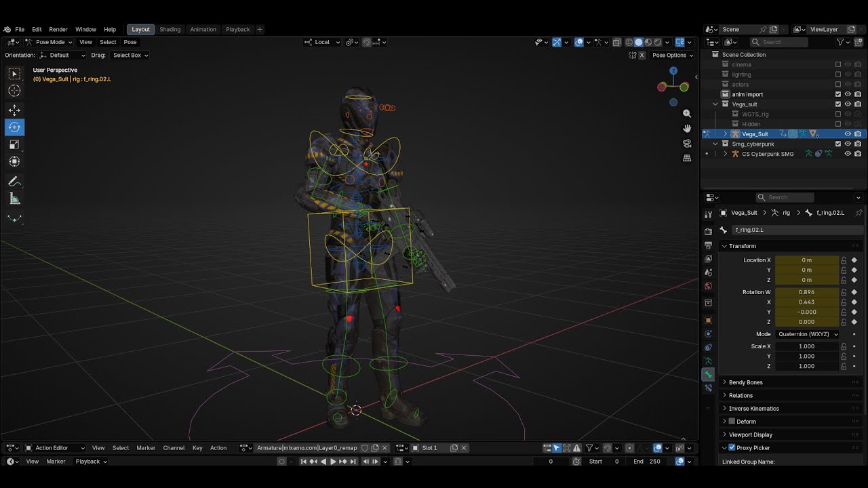Enable the cinema collection checkbox
Screen dimensions: 868x488
point(838,64)
